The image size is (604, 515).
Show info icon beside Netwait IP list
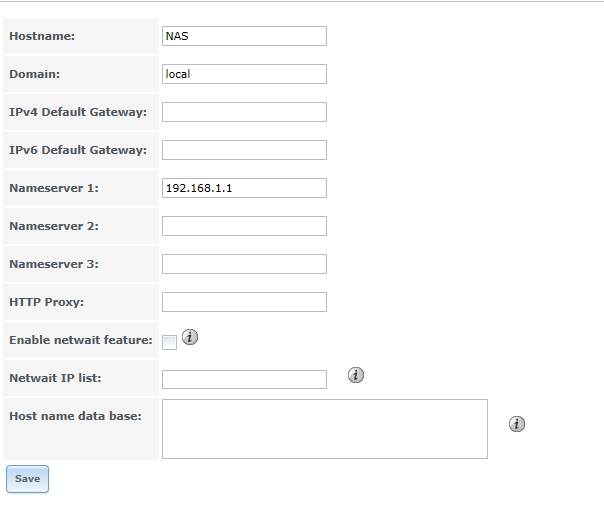click(355, 375)
